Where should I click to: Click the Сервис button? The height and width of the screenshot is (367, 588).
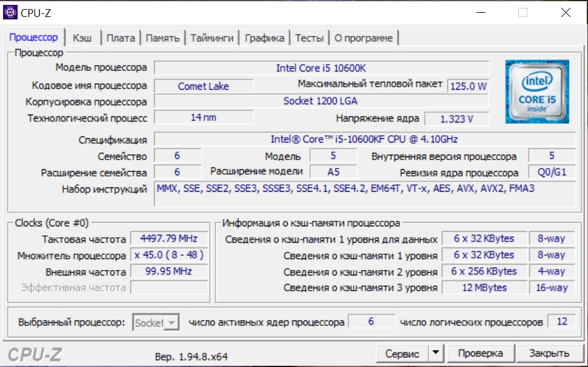click(x=402, y=353)
